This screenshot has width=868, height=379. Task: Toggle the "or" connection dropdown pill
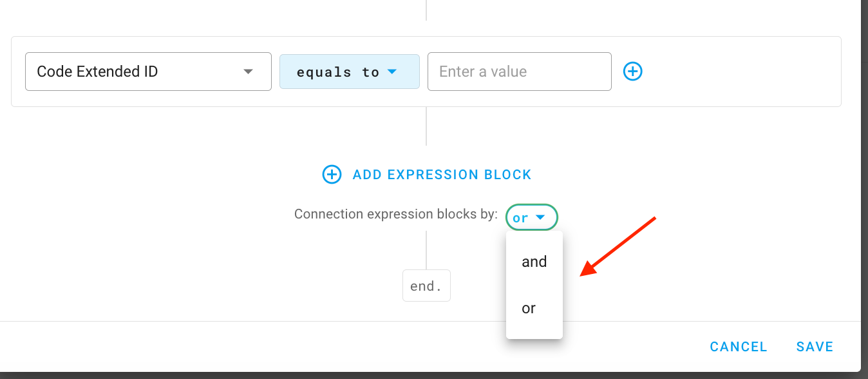tap(531, 218)
